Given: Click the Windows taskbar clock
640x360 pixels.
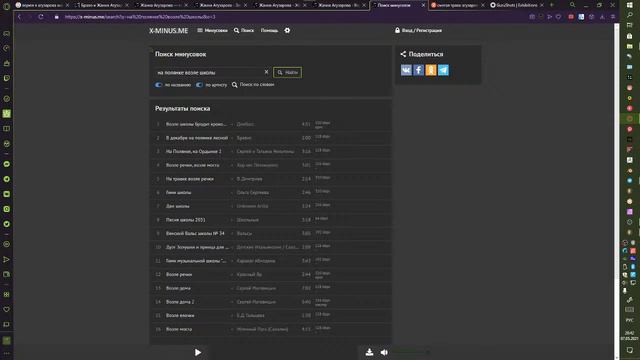Looking at the screenshot, I should 630,336.
